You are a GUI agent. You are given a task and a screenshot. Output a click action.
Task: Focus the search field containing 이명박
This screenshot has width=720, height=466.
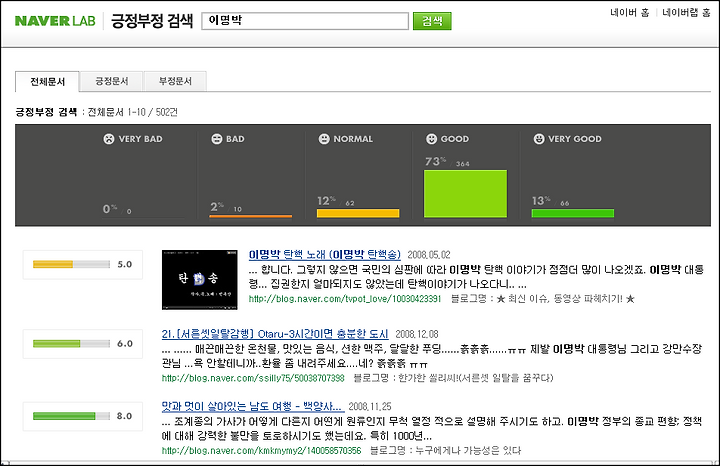(x=305, y=21)
